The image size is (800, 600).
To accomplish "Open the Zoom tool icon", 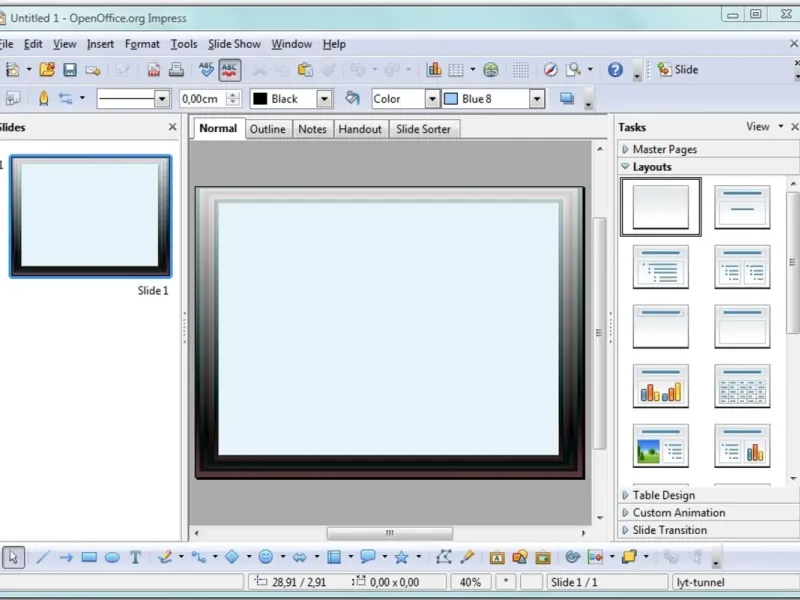I will pyautogui.click(x=573, y=69).
